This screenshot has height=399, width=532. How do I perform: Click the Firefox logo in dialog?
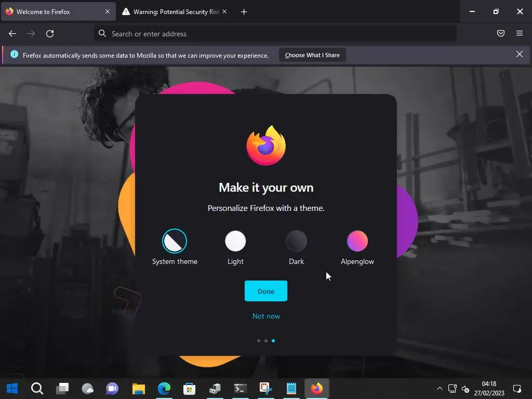pos(266,145)
